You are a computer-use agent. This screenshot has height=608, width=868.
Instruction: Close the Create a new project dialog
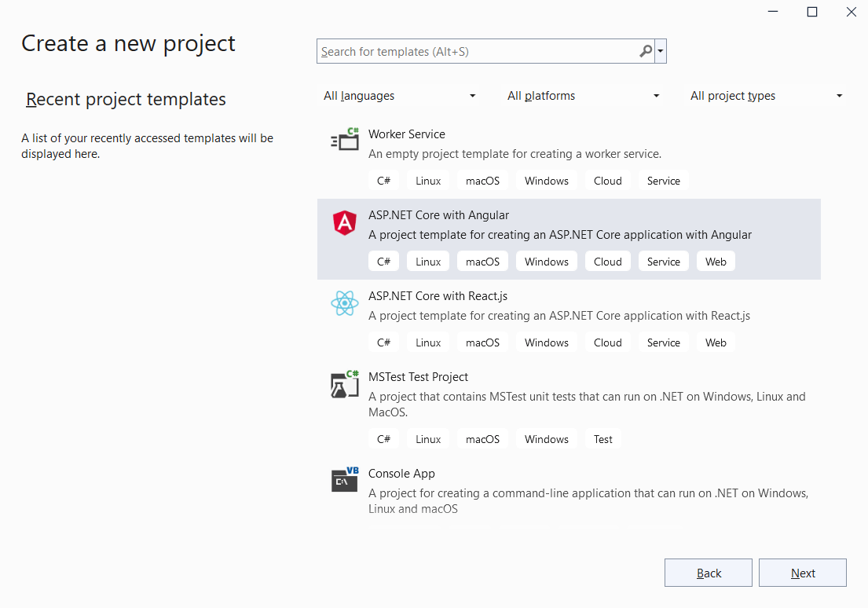pyautogui.click(x=852, y=12)
